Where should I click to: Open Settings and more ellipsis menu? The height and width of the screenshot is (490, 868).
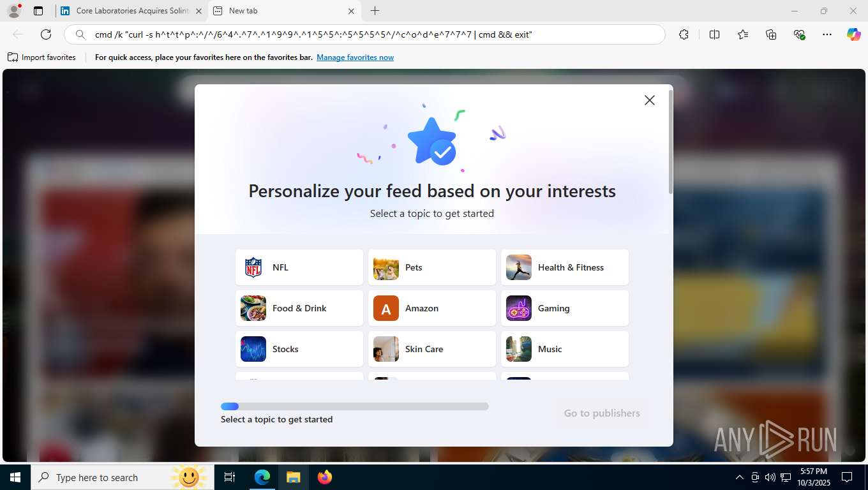click(x=827, y=34)
